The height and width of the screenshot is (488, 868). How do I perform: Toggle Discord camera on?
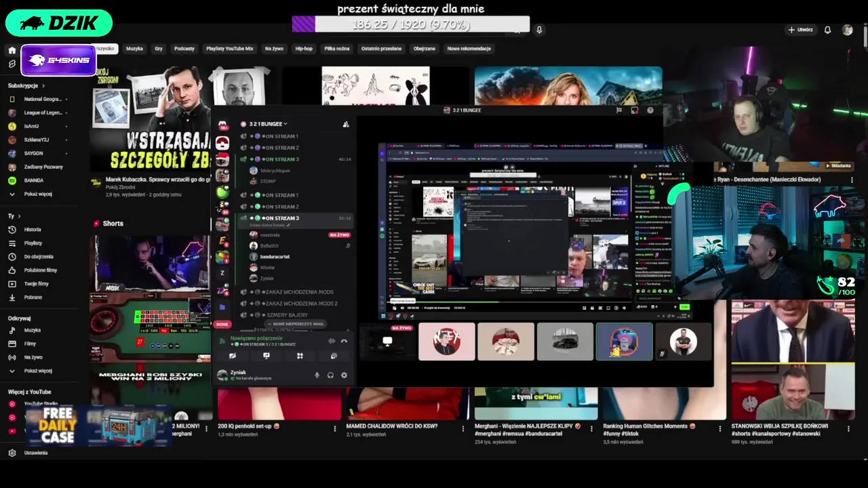pos(232,356)
